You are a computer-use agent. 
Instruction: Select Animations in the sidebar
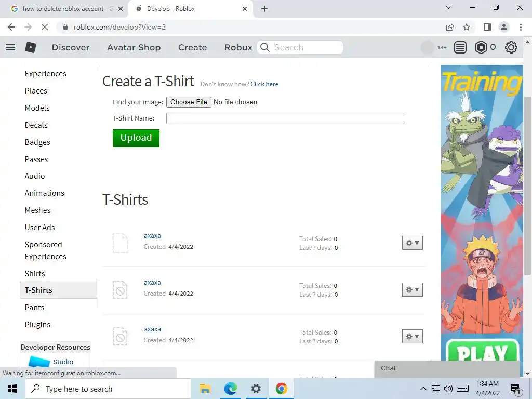point(45,193)
